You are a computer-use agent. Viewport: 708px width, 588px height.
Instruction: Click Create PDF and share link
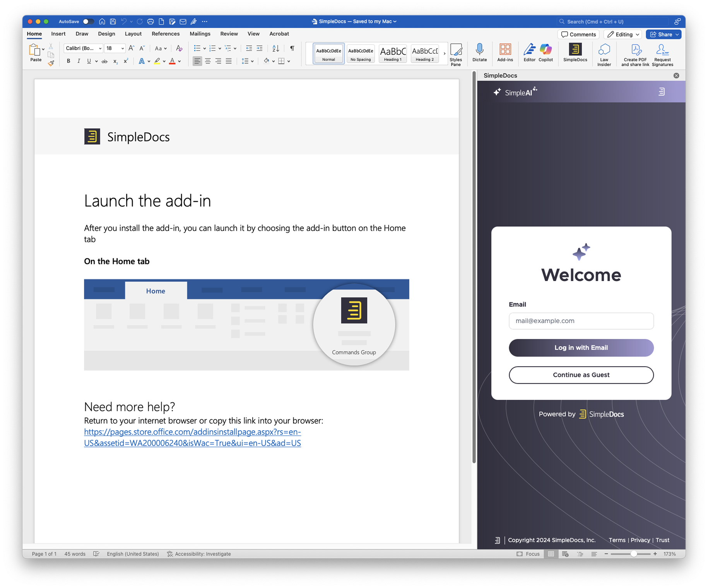coord(635,55)
